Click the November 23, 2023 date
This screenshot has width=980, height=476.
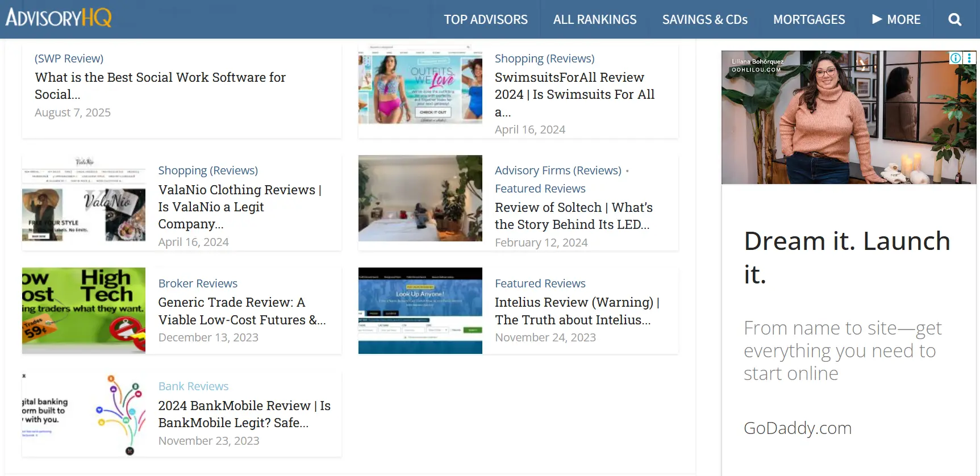[208, 441]
